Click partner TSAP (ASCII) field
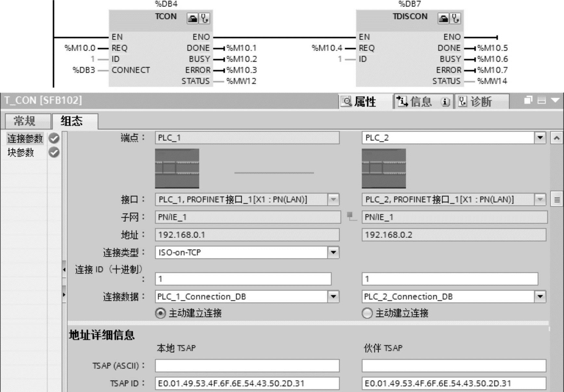 [454, 366]
